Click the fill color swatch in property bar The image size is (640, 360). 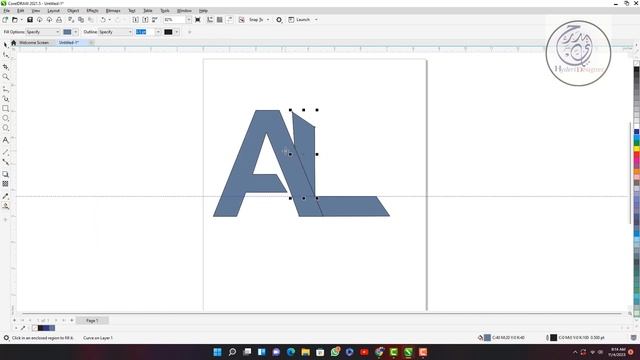point(67,32)
